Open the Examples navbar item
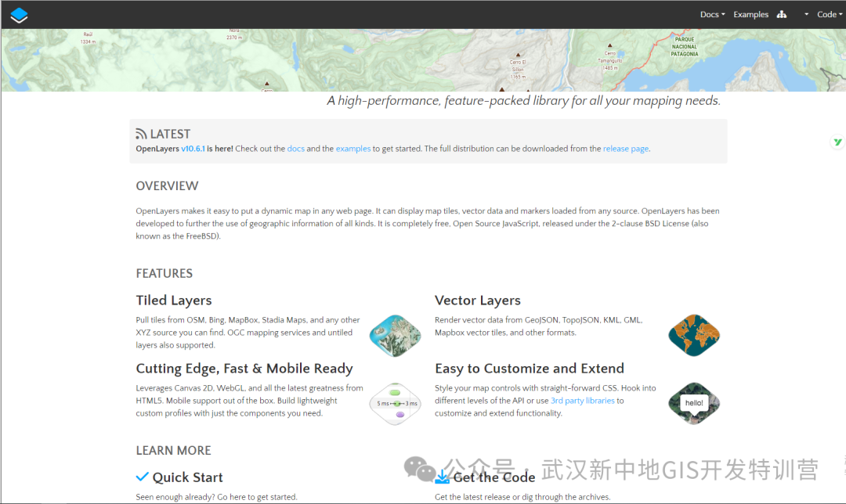This screenshot has width=846, height=504. coord(750,15)
